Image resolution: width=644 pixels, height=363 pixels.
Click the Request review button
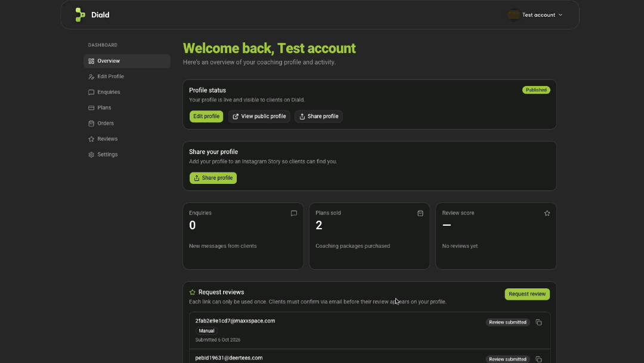527,294
